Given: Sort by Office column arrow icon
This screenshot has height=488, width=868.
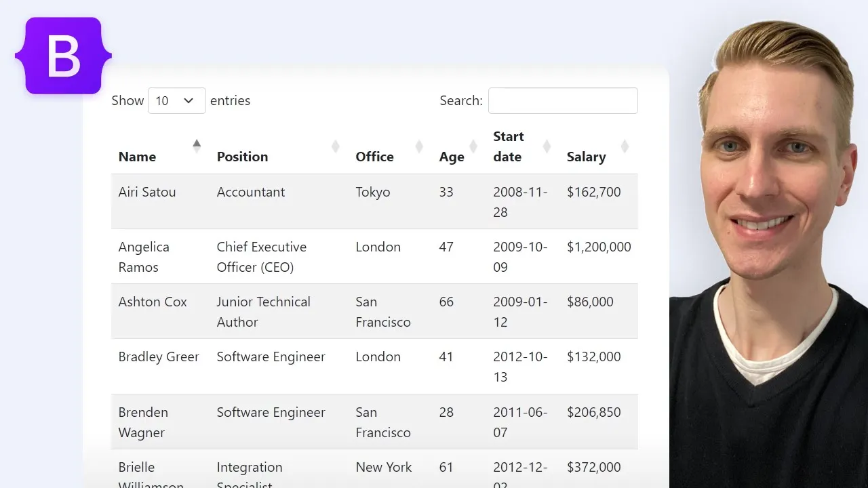Looking at the screenshot, I should (419, 146).
